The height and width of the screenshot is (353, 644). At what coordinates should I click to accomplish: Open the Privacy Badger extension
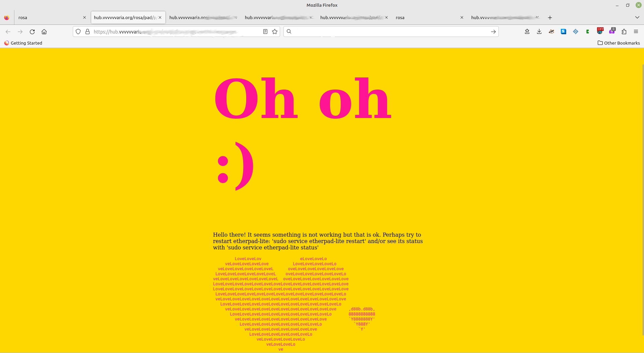[551, 32]
